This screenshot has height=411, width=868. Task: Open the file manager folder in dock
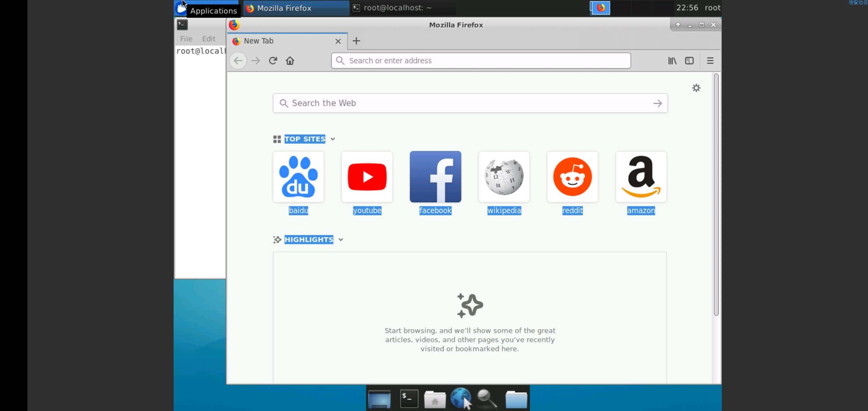point(516,399)
